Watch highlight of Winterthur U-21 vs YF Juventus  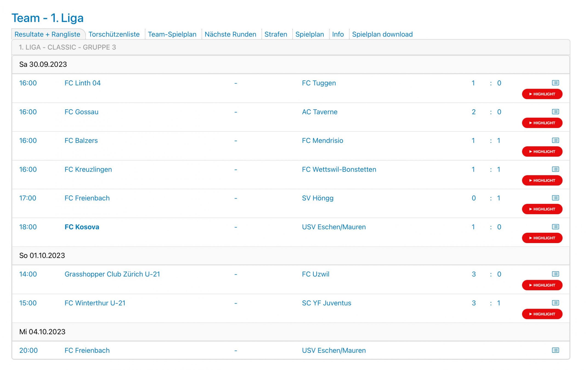[x=542, y=314]
